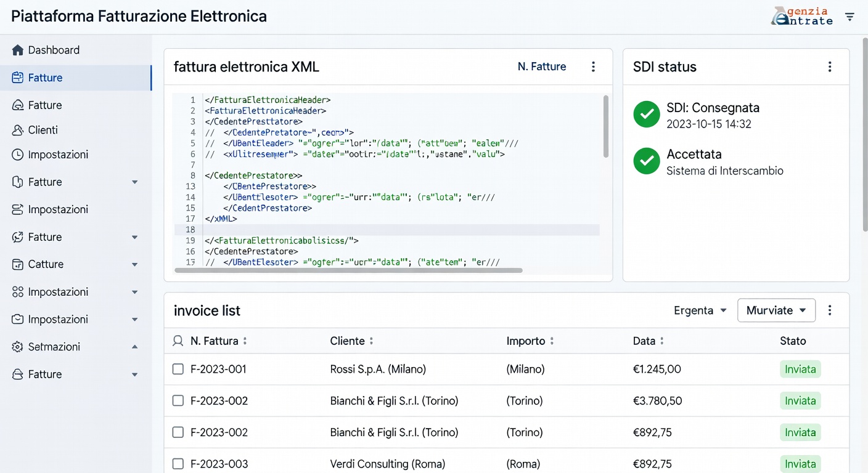
Task: Click the N. Fatture link in XML panel
Action: point(541,67)
